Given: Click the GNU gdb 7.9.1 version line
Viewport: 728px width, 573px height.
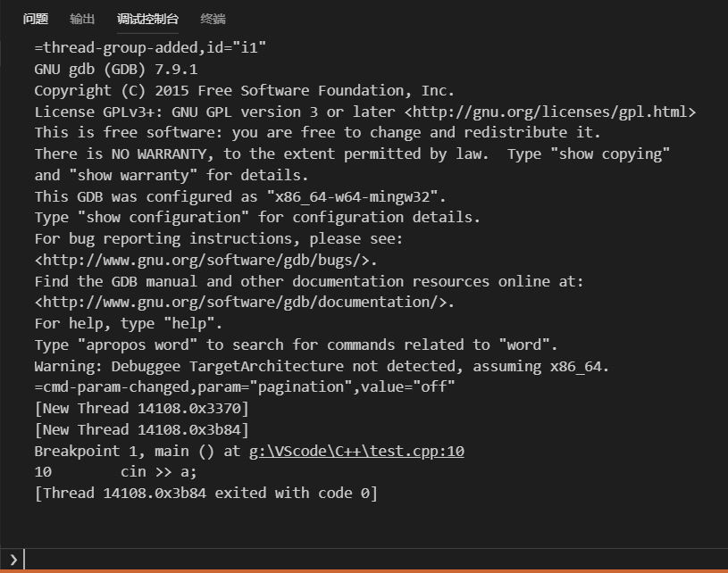Looking at the screenshot, I should pos(117,69).
